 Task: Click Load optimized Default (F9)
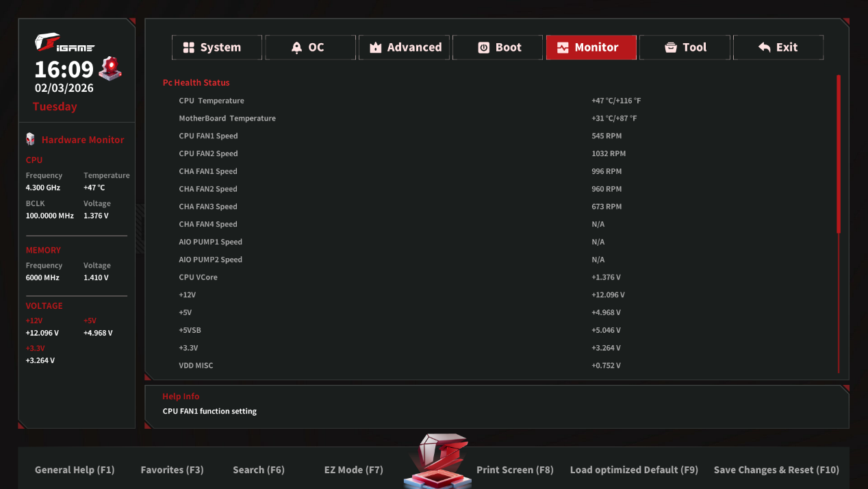coord(634,470)
